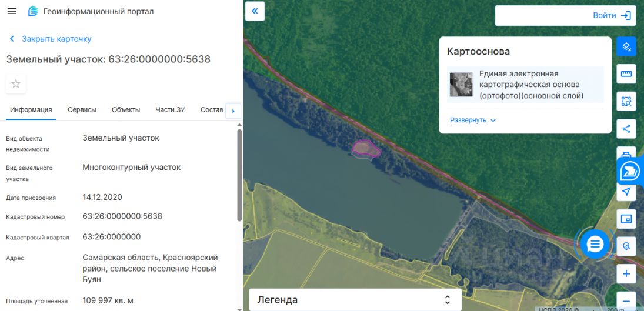644x311 pixels.
Task: Activate the search-by-area selection tool
Action: click(x=626, y=101)
